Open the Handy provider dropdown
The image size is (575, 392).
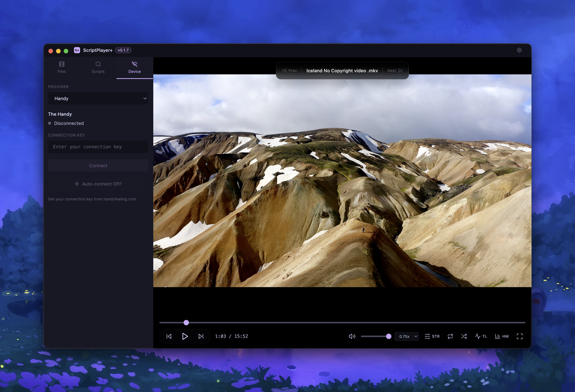pos(98,99)
